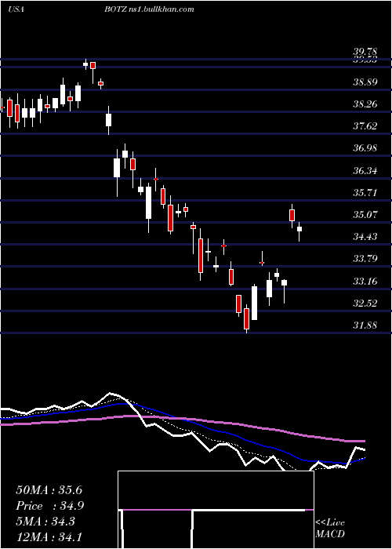The height and width of the screenshot is (549, 392).
Task: Click the USA label at the top left
Action: [x=16, y=9]
